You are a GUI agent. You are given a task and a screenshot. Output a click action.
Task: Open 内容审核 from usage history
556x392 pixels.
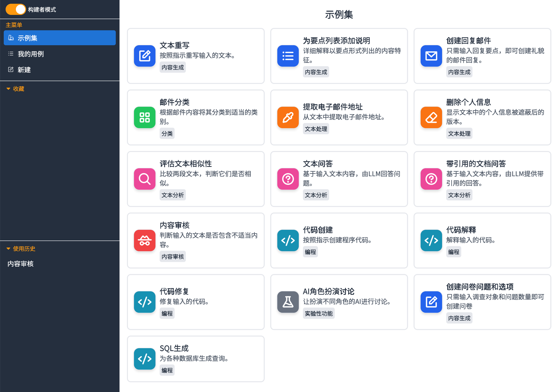[x=21, y=264]
